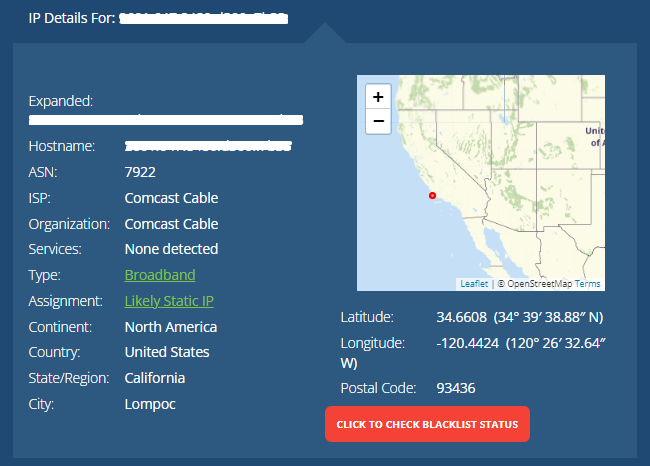The width and height of the screenshot is (650, 466).
Task: Click the Organization value Comcast Cable
Action: (x=171, y=224)
